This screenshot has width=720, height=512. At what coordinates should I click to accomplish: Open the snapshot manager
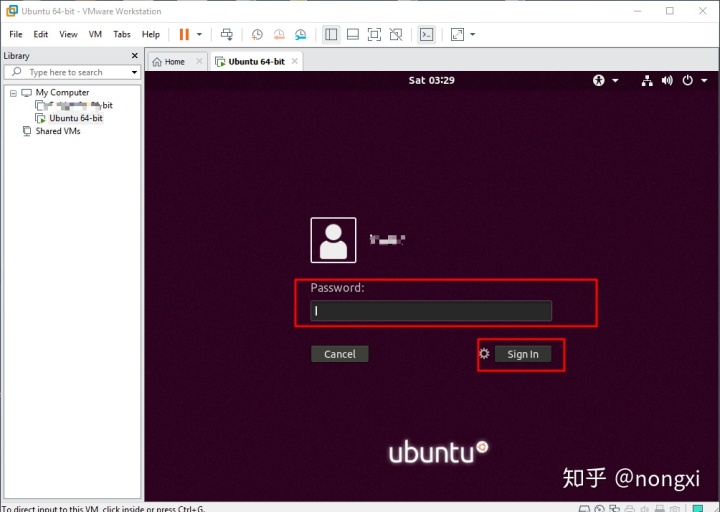click(x=300, y=34)
